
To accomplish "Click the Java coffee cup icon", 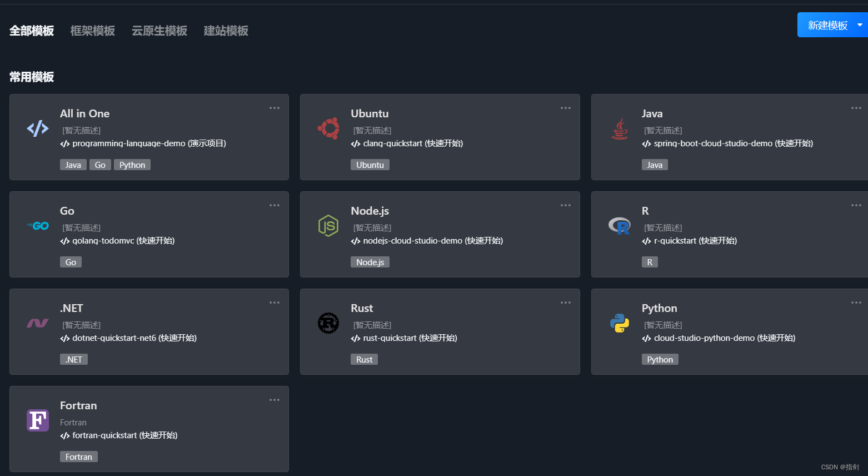I will tap(620, 128).
